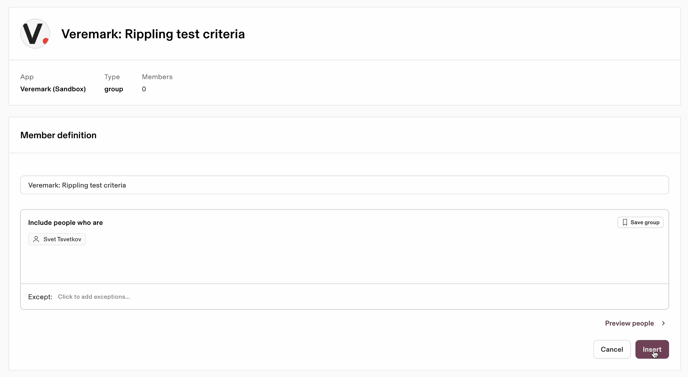Click the Type value group
Screen dimensions: 688x377
pos(114,89)
